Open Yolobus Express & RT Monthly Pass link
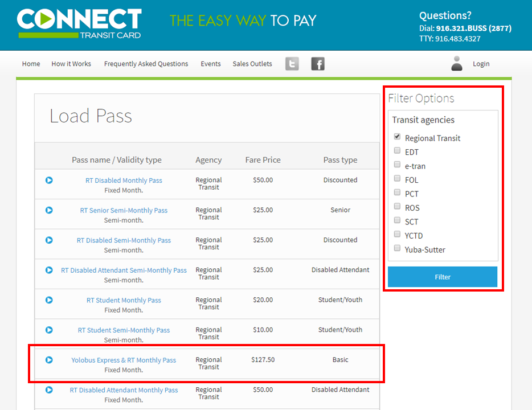 pyautogui.click(x=124, y=360)
